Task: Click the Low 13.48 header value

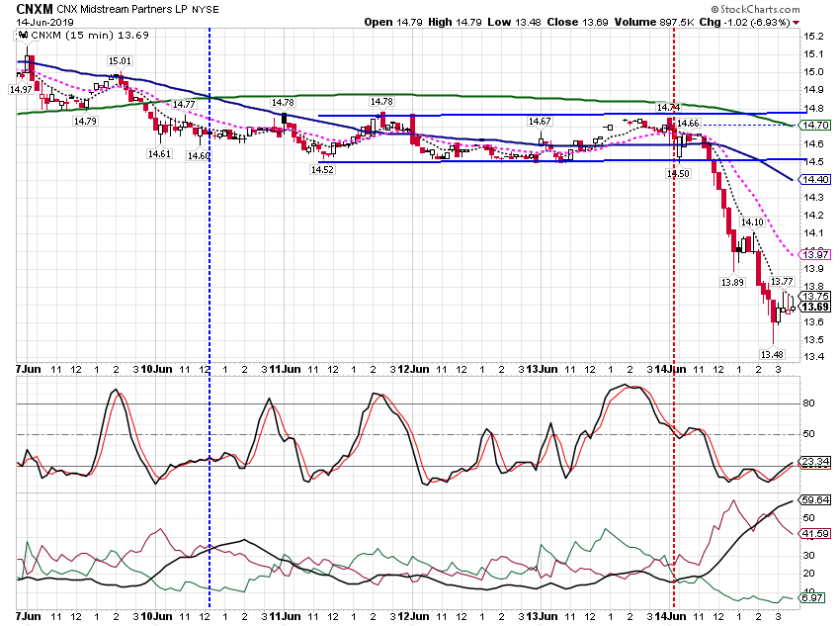Action: [x=514, y=22]
